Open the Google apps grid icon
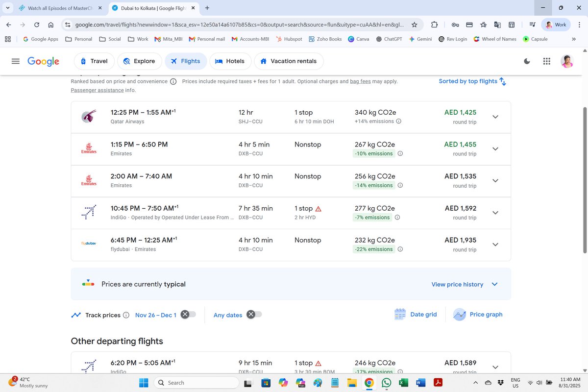This screenshot has width=588, height=392. [547, 61]
